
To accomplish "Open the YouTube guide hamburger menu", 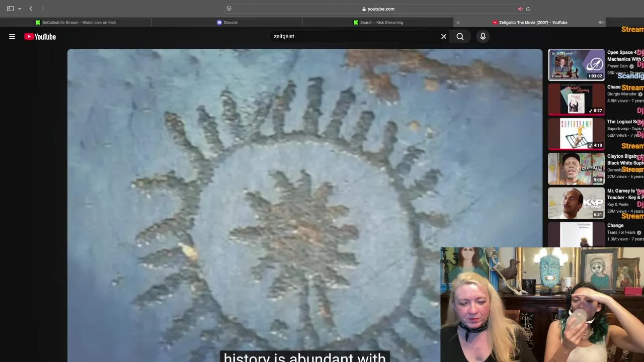I will pyautogui.click(x=12, y=37).
